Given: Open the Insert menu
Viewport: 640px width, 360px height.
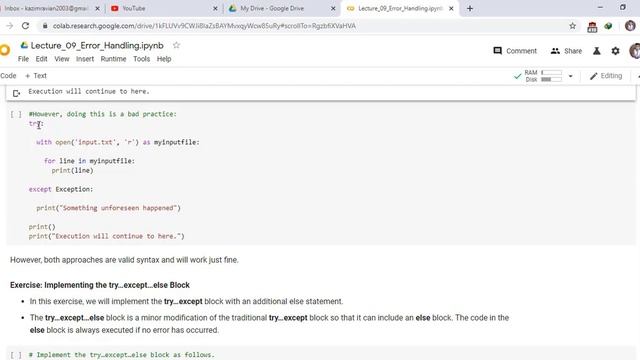Looking at the screenshot, I should pyautogui.click(x=85, y=59).
